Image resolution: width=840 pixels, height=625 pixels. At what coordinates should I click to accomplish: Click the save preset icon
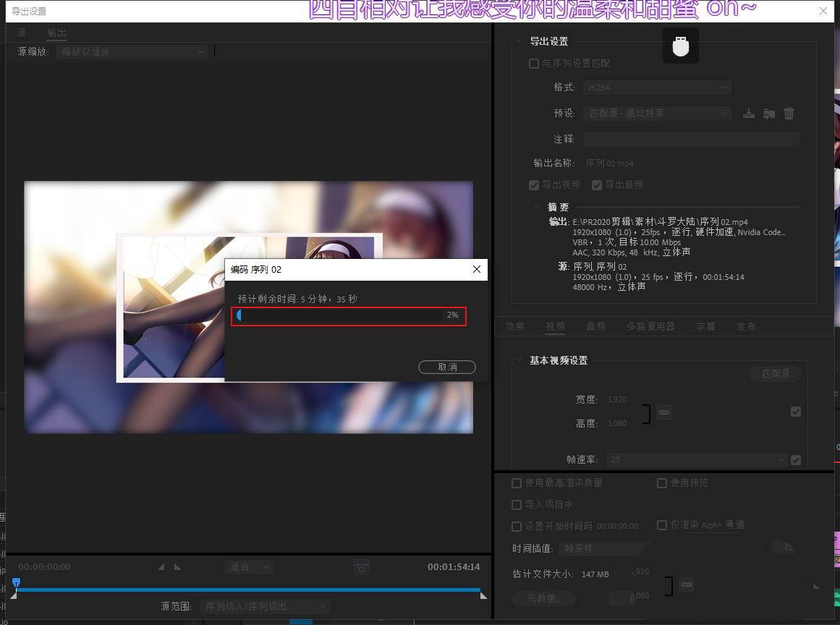(x=749, y=114)
